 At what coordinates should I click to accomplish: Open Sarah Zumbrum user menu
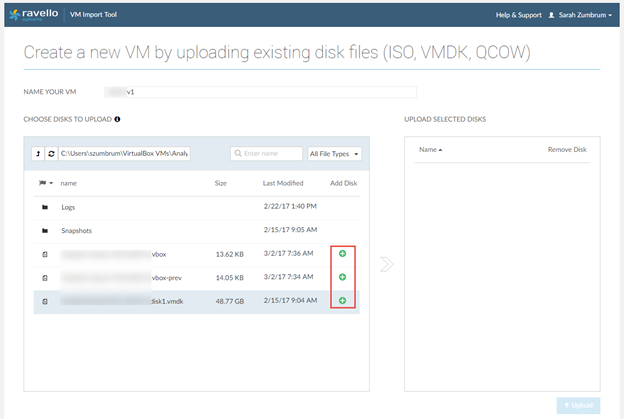pos(579,15)
